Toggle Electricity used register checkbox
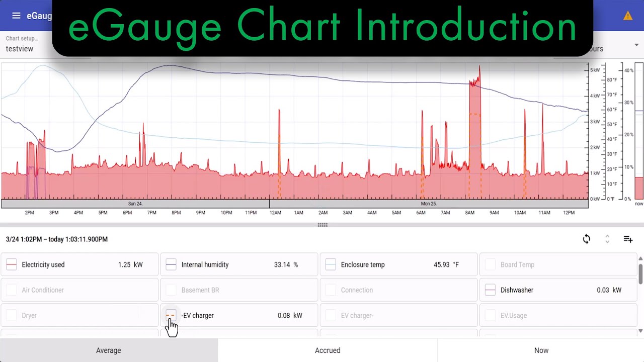The width and height of the screenshot is (644, 362). [12, 264]
